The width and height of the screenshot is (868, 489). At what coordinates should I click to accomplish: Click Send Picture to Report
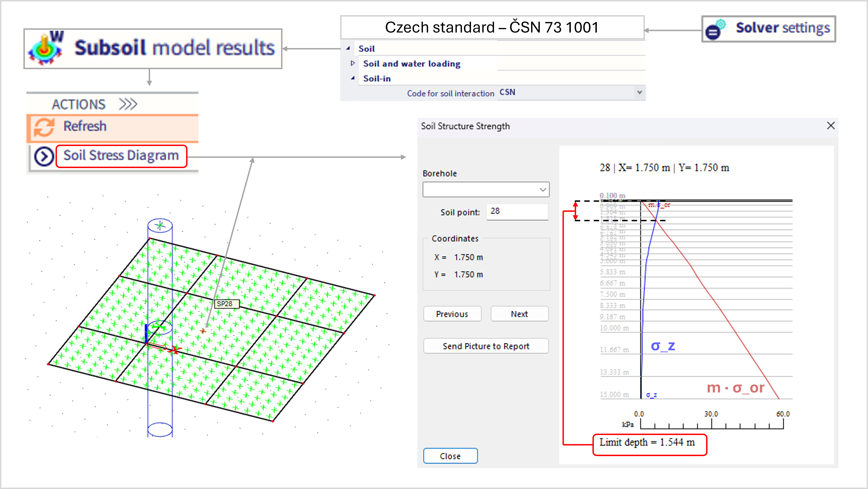coord(486,346)
